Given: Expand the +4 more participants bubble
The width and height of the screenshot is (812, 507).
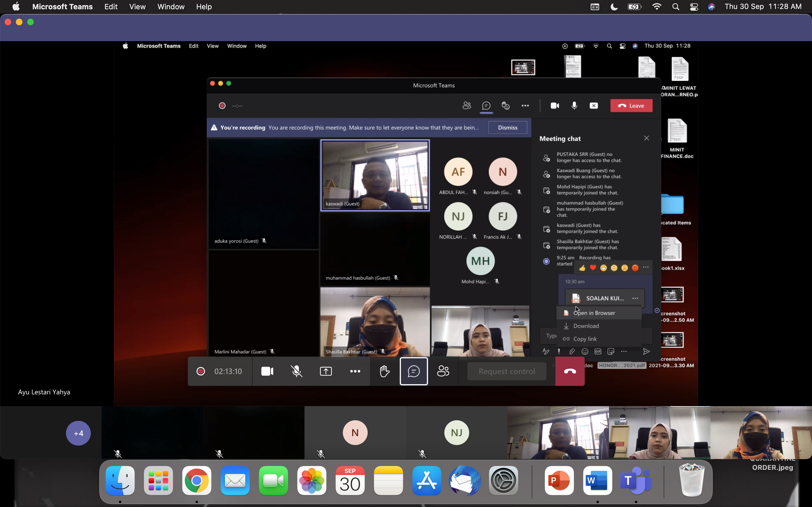Looking at the screenshot, I should (78, 433).
